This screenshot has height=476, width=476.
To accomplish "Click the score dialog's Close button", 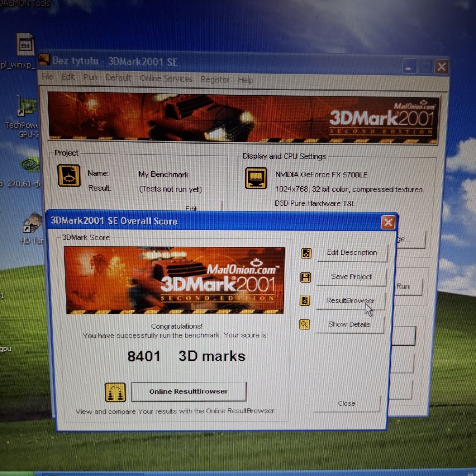I will point(347,404).
